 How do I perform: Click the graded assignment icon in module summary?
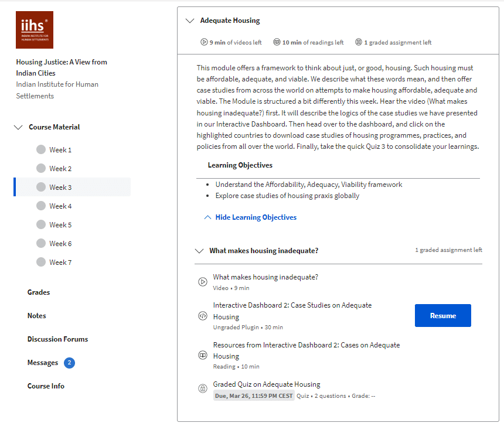click(358, 42)
